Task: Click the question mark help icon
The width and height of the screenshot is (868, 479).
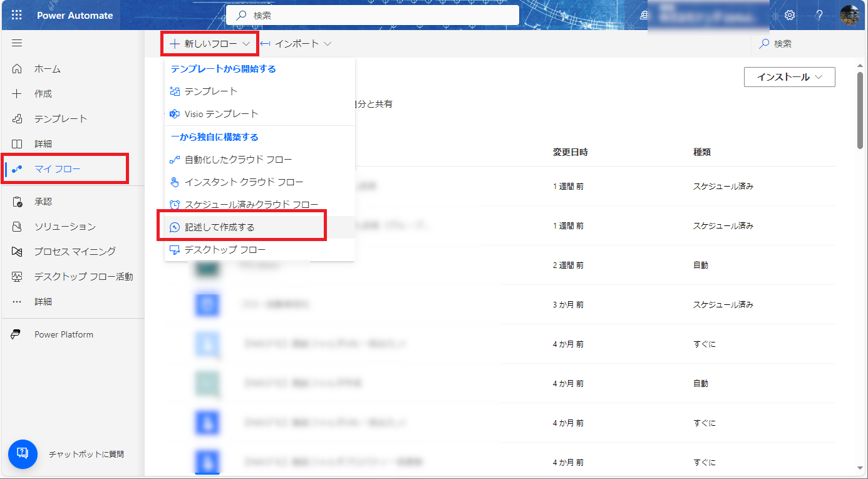Action: coord(819,15)
